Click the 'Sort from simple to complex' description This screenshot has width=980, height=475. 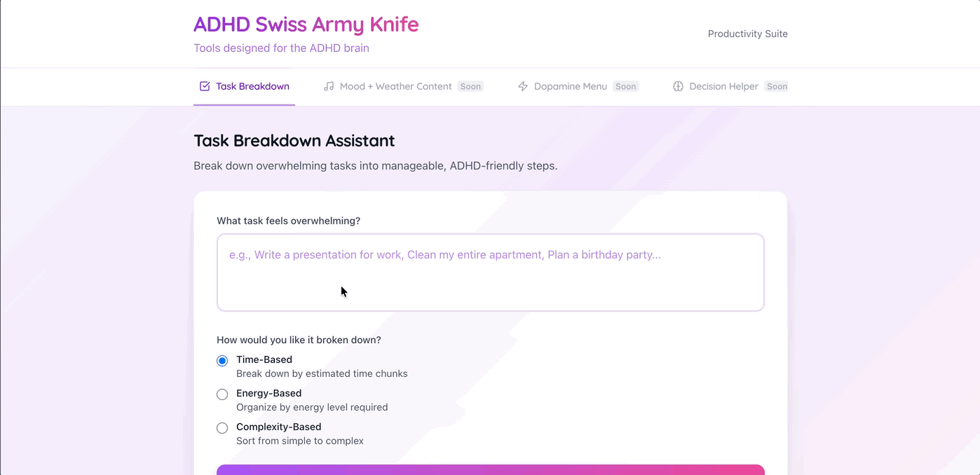[x=299, y=441]
